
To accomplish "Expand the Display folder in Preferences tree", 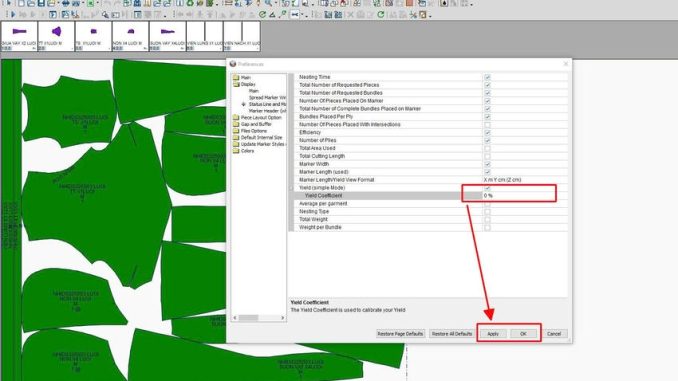I will (x=236, y=84).
